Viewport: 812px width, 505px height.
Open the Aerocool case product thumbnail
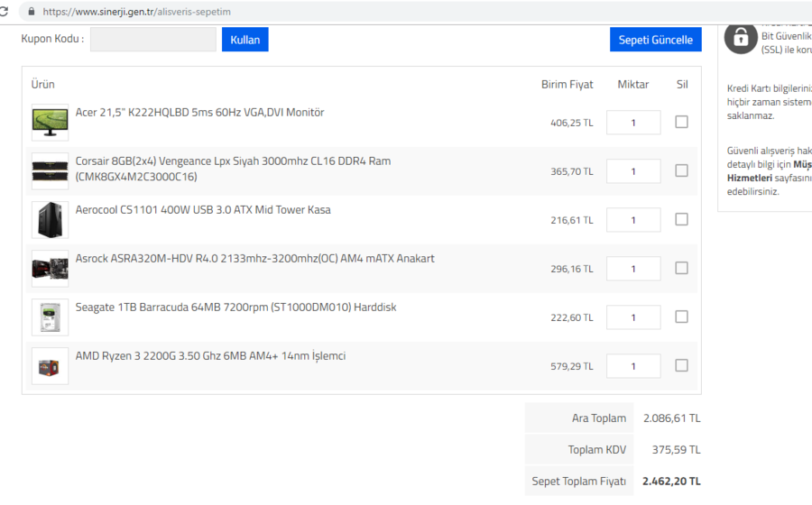pyautogui.click(x=50, y=220)
